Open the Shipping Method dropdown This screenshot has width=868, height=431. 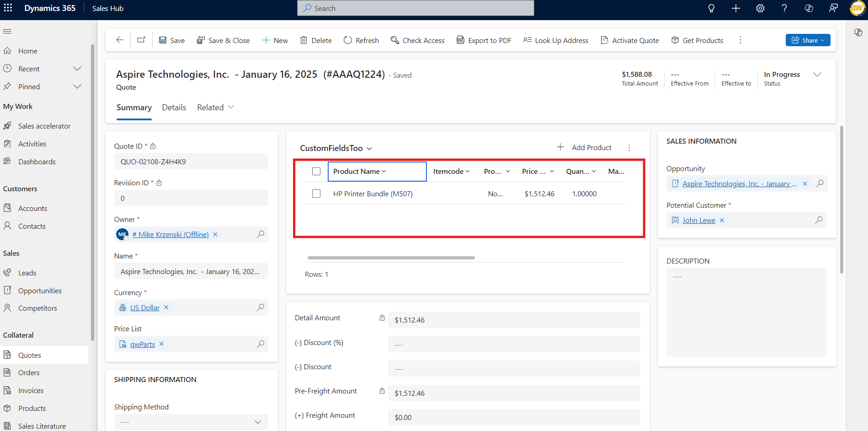point(258,422)
